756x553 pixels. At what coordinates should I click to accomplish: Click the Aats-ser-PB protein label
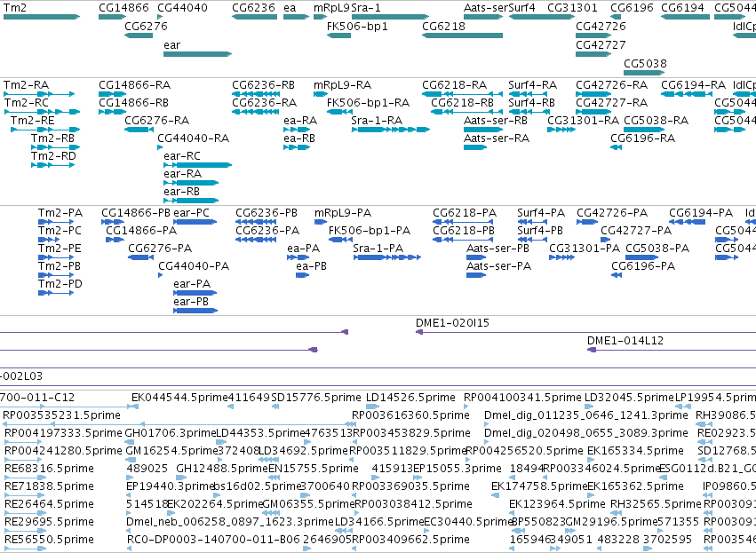(497, 249)
